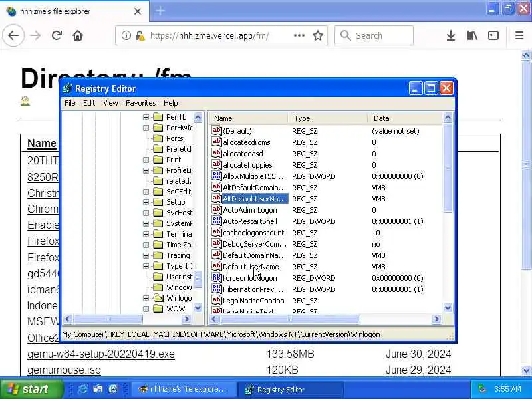This screenshot has height=399, width=532.
Task: Open File menu in Registry Editor
Action: pyautogui.click(x=70, y=103)
